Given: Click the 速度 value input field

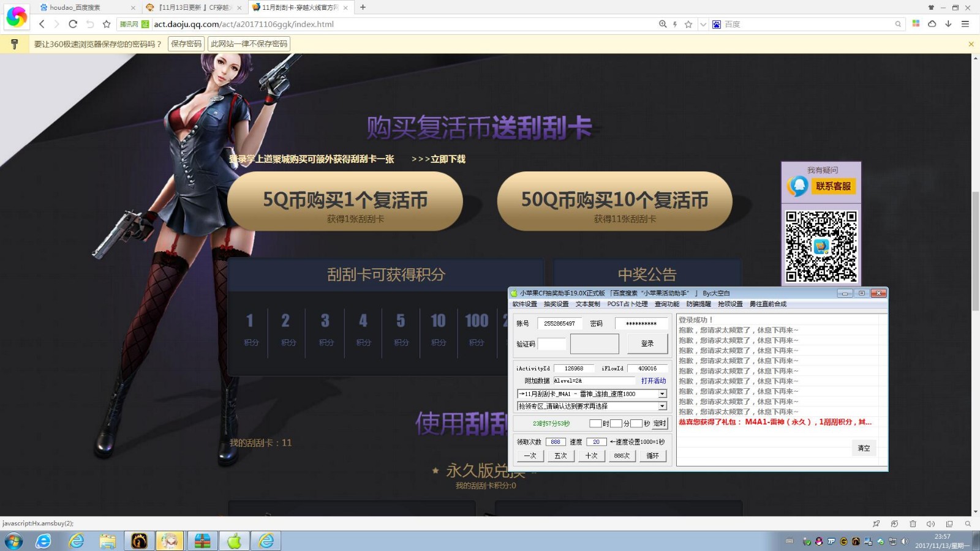Looking at the screenshot, I should pyautogui.click(x=597, y=441).
